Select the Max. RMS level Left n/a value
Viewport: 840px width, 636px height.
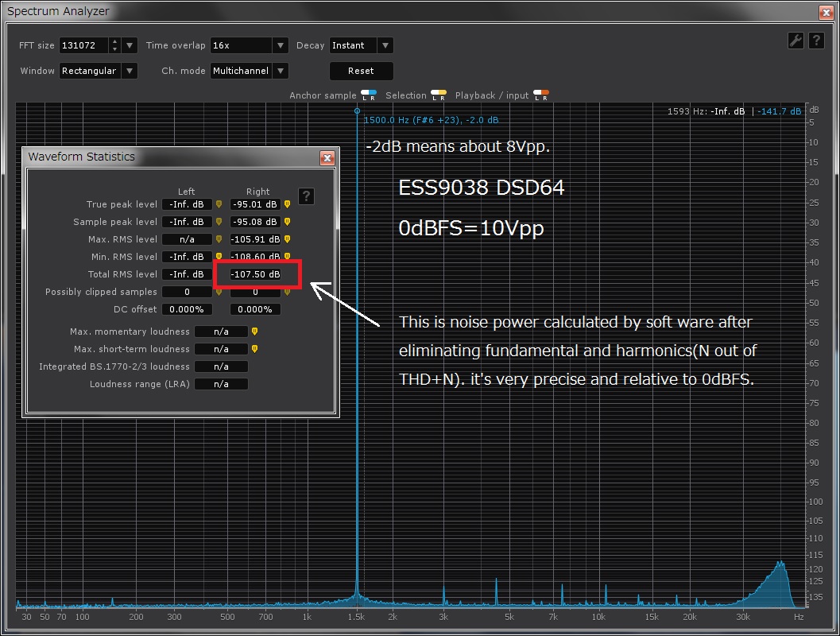(x=187, y=239)
